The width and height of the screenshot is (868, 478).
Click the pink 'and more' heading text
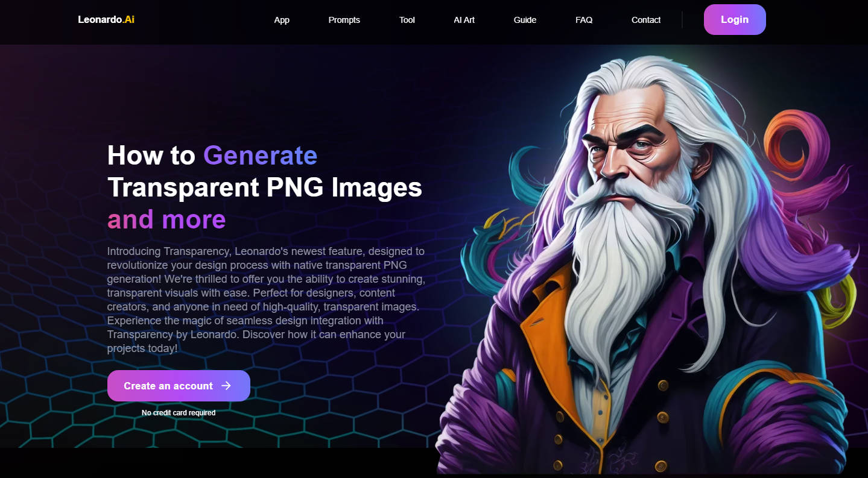(166, 219)
